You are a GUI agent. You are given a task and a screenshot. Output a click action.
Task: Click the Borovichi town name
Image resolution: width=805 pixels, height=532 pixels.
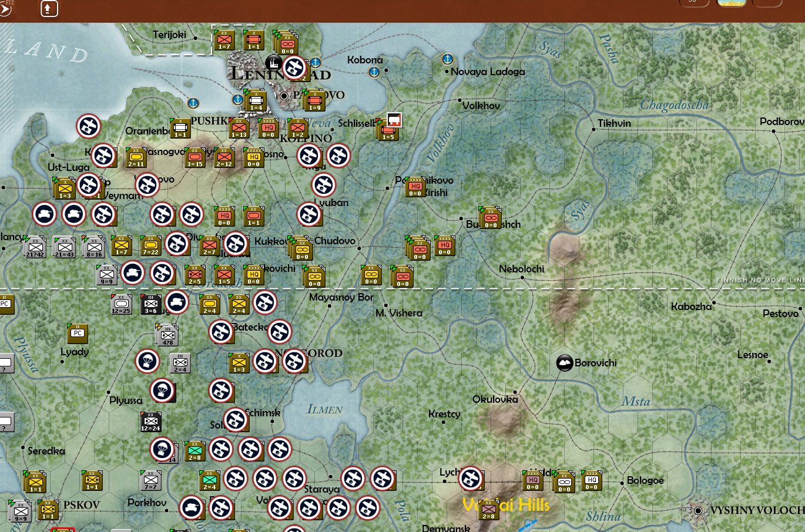pos(596,363)
